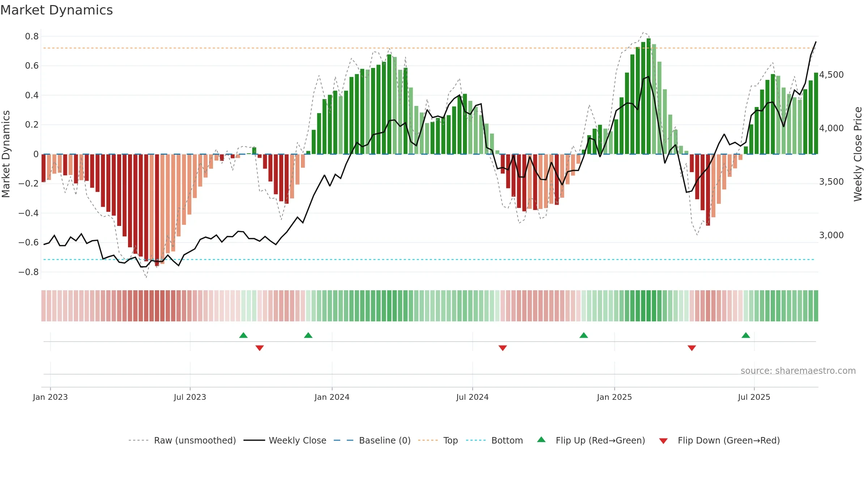868x488 pixels.
Task: Click the green triangle icon in the legend
Action: point(541,440)
